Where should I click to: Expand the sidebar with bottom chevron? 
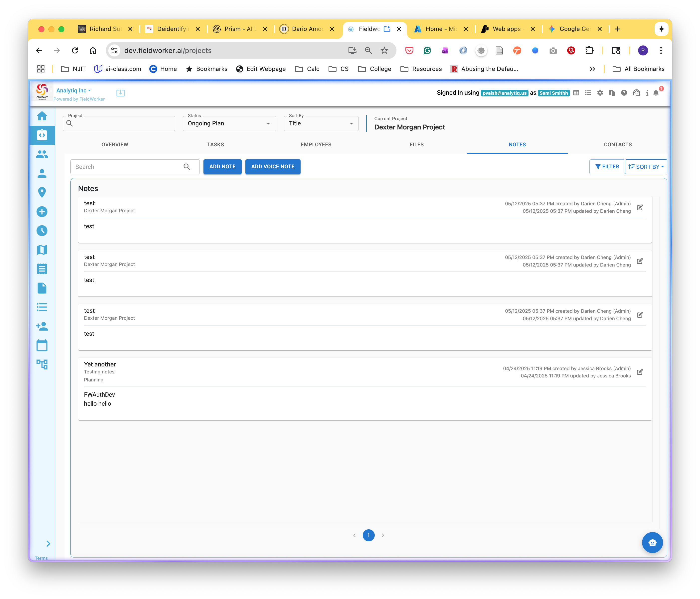48,544
